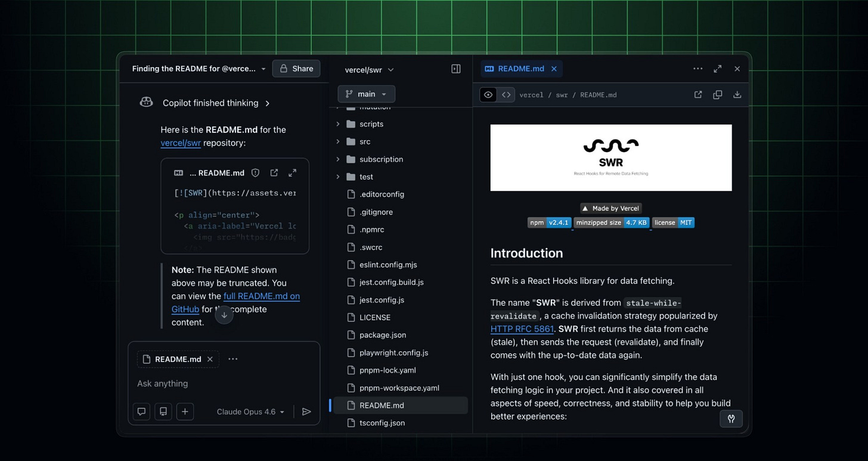
Task: Enable rendered preview with the eye toggle
Action: (488, 94)
